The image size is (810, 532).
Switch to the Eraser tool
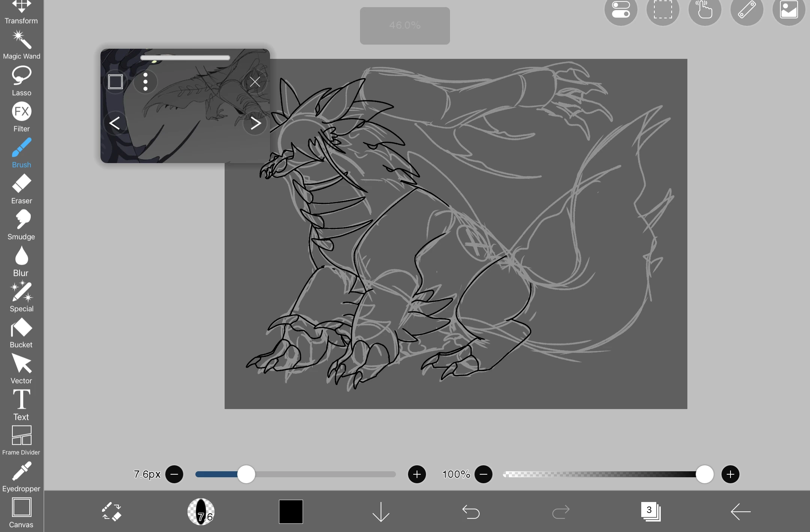pos(21,186)
